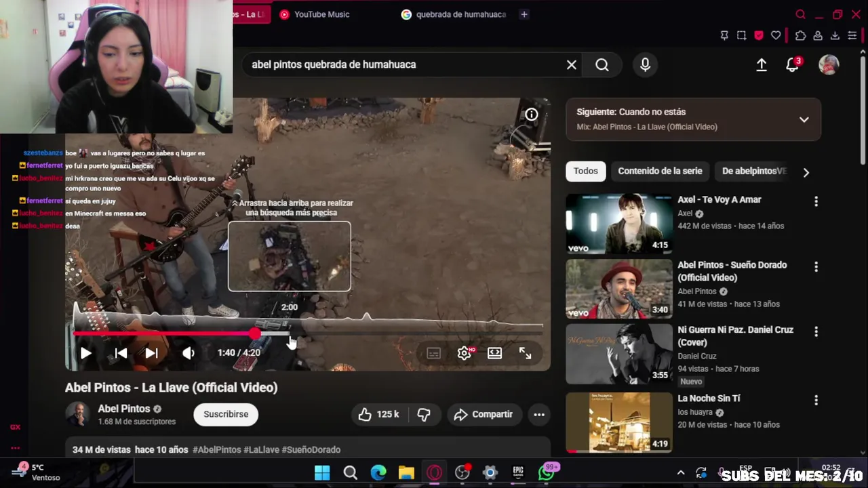Dislike the video
Image resolution: width=868 pixels, height=488 pixels.
424,414
